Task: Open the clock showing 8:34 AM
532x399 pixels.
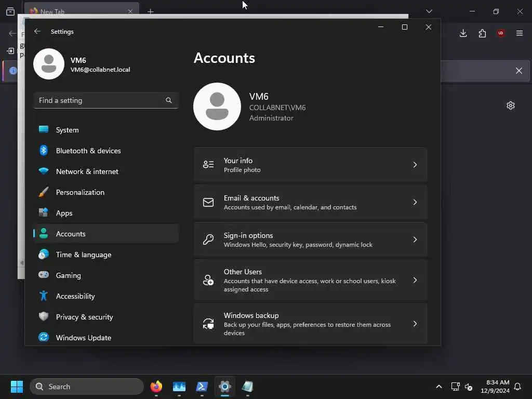Action: click(495, 387)
